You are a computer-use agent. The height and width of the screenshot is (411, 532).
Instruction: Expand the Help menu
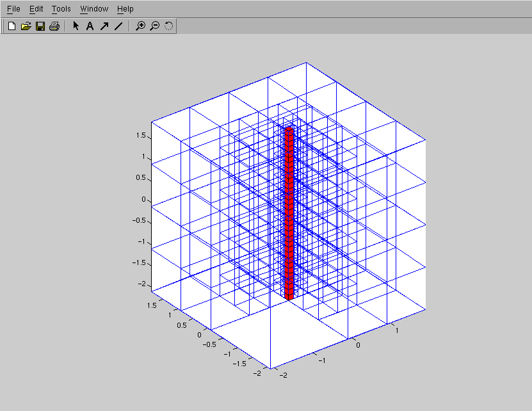tap(125, 9)
